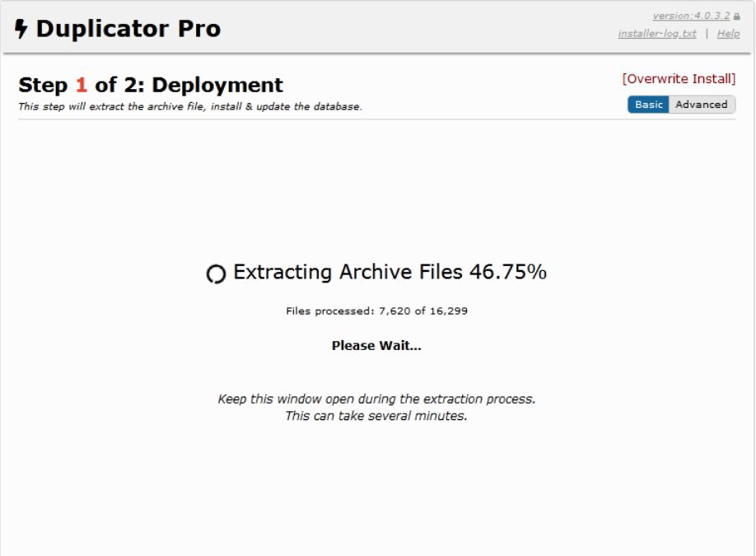
Task: Click the keep this window open notice
Action: point(376,399)
